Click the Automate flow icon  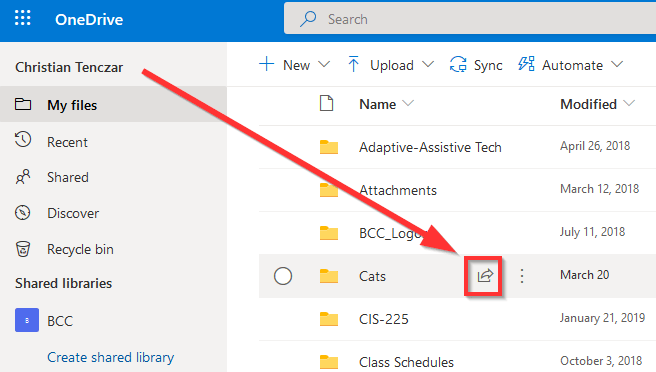pos(526,64)
